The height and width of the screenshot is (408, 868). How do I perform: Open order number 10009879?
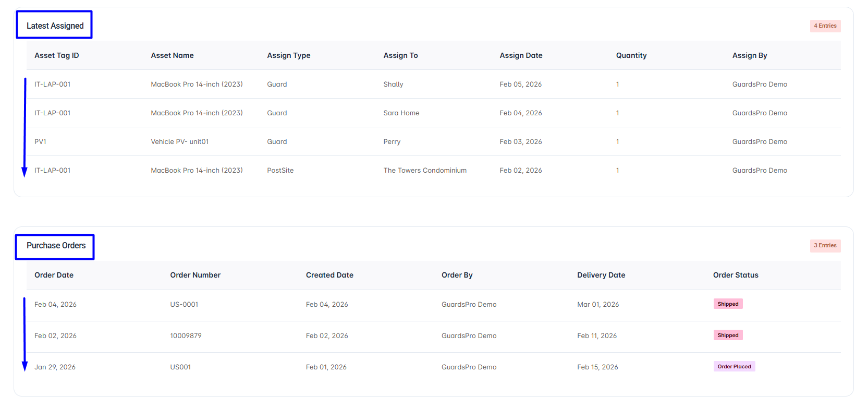point(186,335)
